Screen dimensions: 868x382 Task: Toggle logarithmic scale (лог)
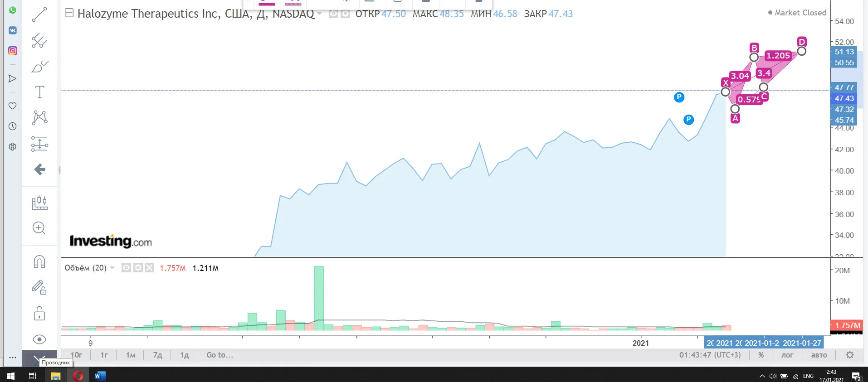pyautogui.click(x=787, y=355)
